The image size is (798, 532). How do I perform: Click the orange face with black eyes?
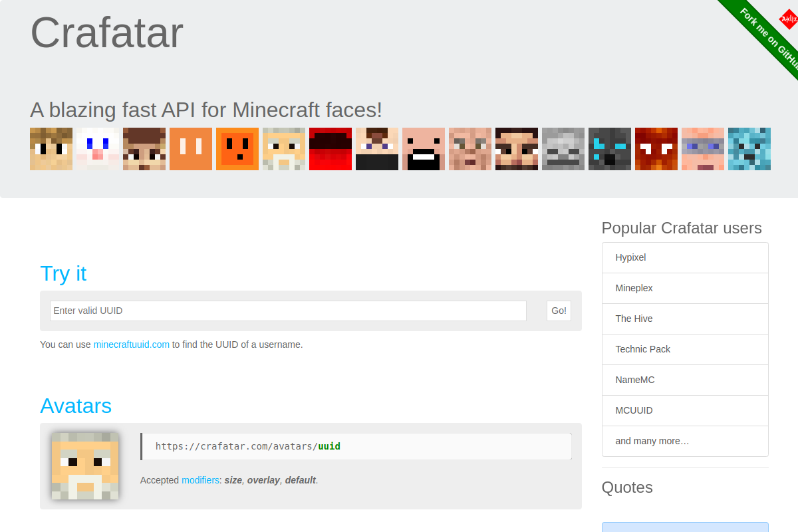pos(237,149)
